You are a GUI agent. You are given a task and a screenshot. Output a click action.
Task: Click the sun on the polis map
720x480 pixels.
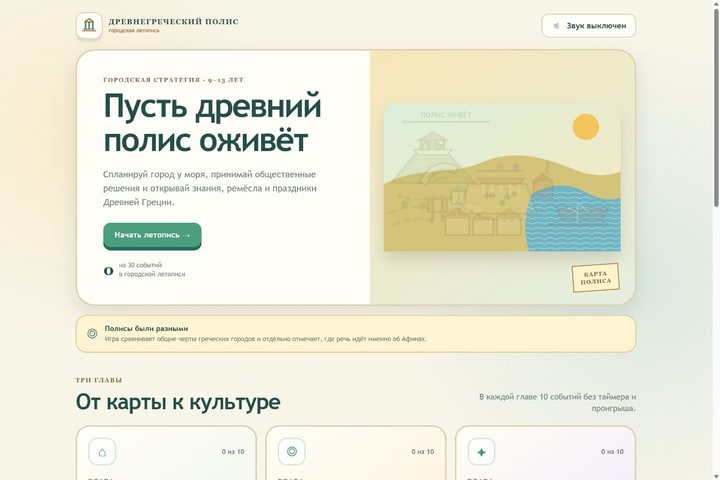pyautogui.click(x=586, y=127)
